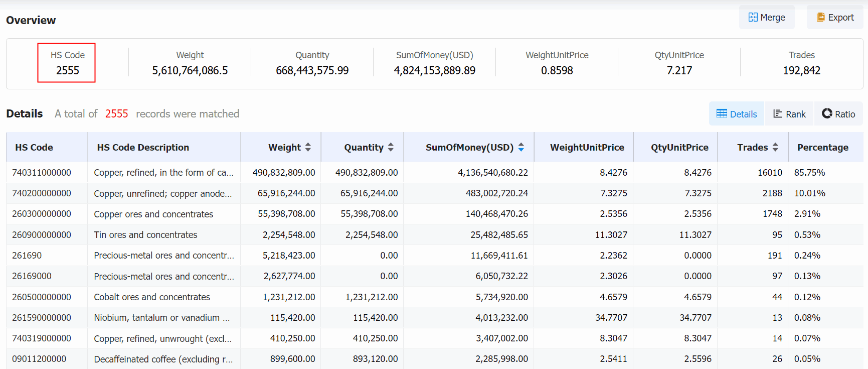Click overview HS Code value 2555

68,70
